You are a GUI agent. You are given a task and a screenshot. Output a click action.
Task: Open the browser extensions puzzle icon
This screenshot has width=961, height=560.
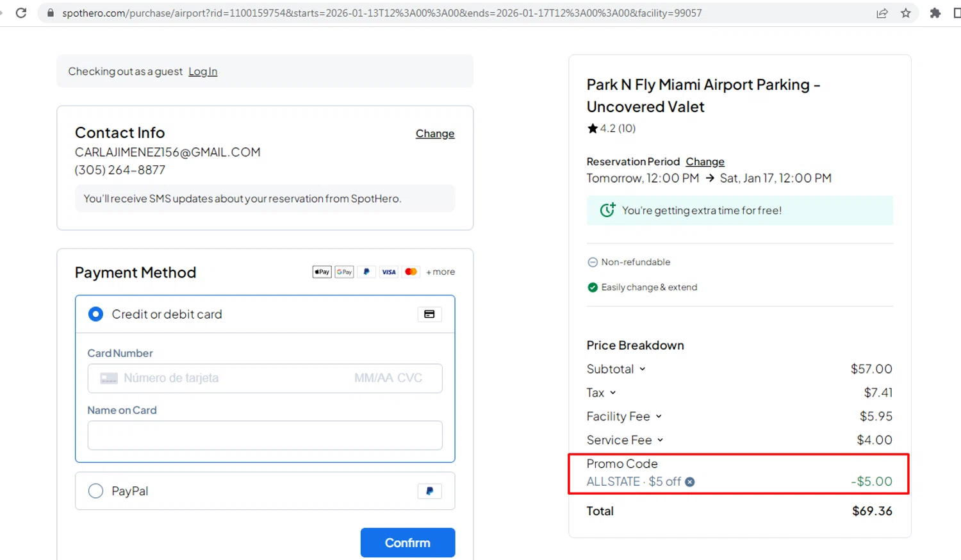click(935, 13)
